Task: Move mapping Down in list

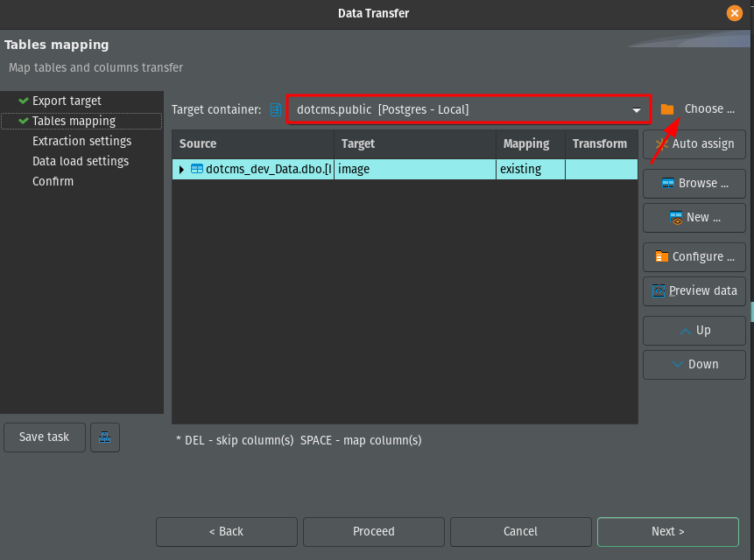Action: [694, 364]
